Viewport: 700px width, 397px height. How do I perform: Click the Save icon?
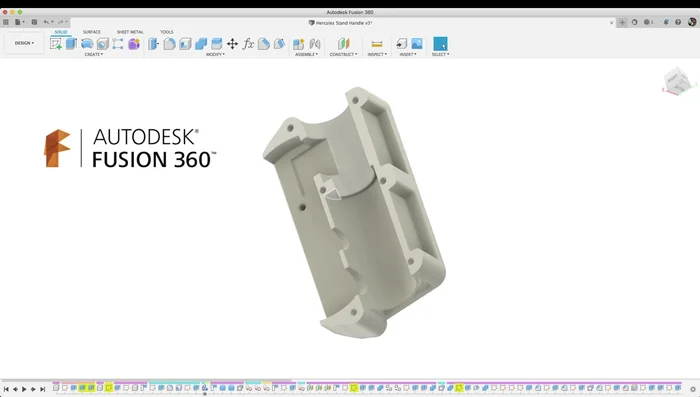(x=34, y=22)
